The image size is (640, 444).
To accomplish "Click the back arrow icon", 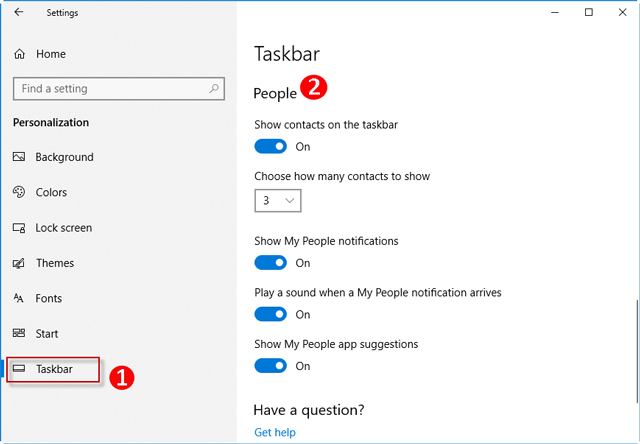I will [18, 13].
